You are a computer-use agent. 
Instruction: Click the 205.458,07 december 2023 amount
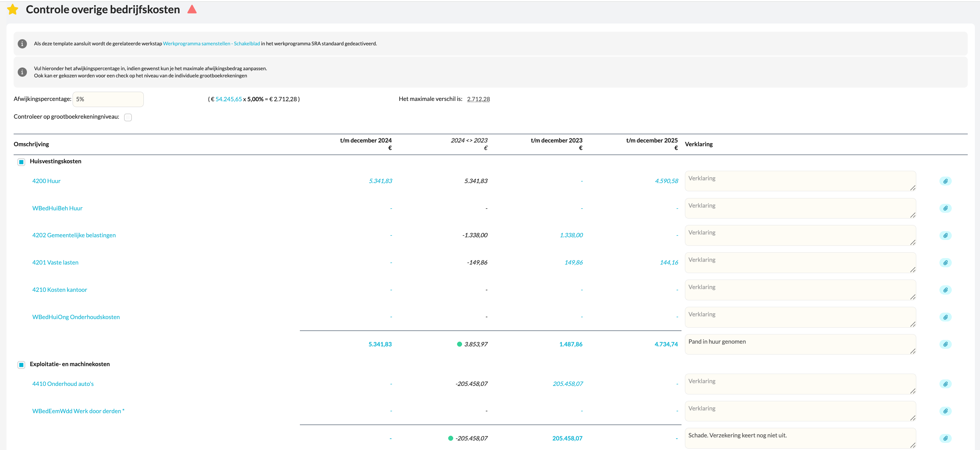(x=568, y=384)
